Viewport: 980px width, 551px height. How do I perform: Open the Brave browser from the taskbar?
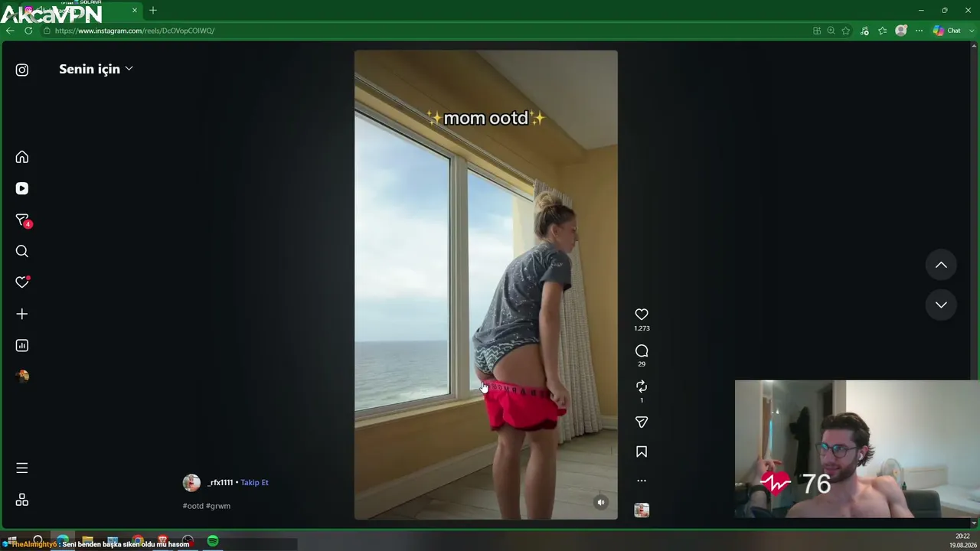(x=162, y=541)
